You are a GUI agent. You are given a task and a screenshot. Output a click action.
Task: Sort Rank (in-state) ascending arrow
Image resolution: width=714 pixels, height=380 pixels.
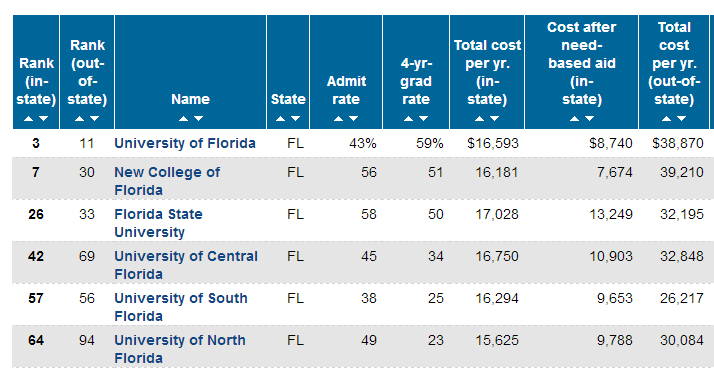[29, 118]
